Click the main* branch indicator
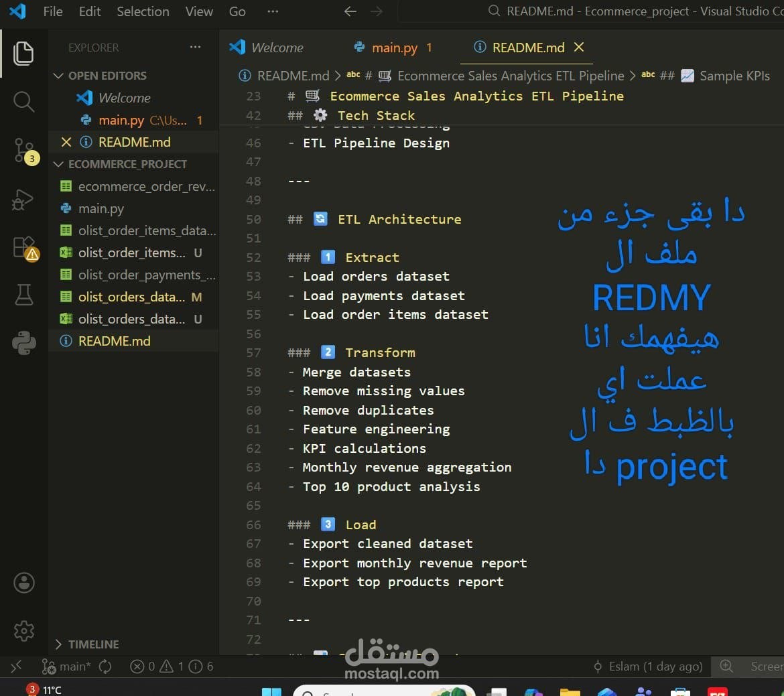784x696 pixels. point(66,666)
